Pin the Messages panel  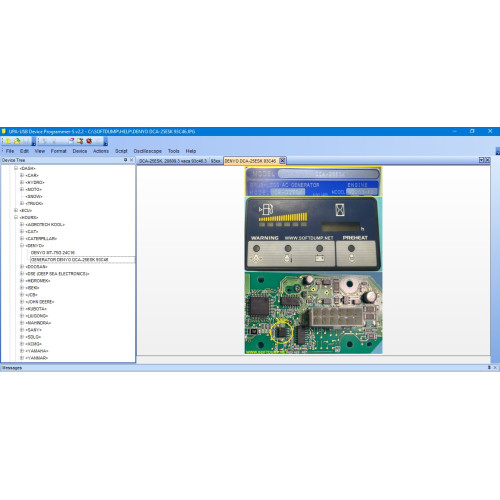pos(489,367)
